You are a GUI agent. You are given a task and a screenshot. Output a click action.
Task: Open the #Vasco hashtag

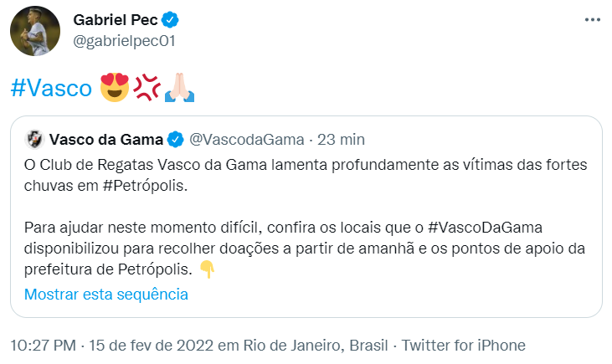click(51, 87)
